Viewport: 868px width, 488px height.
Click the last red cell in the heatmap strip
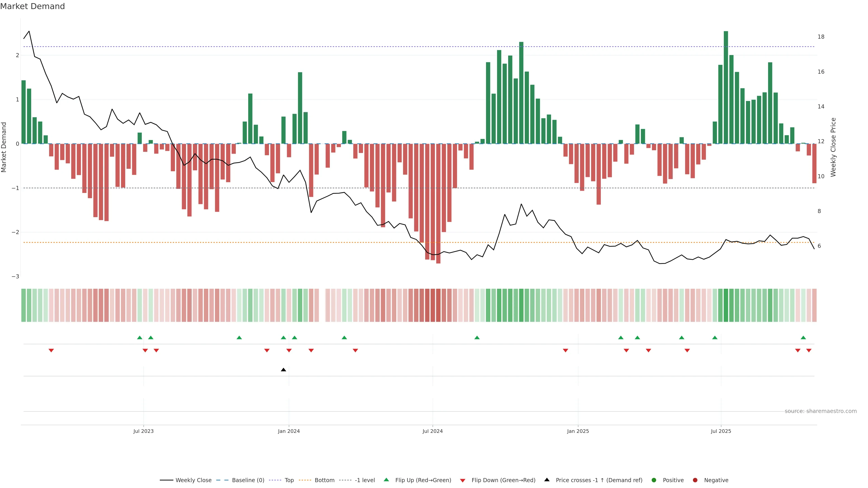click(x=814, y=305)
